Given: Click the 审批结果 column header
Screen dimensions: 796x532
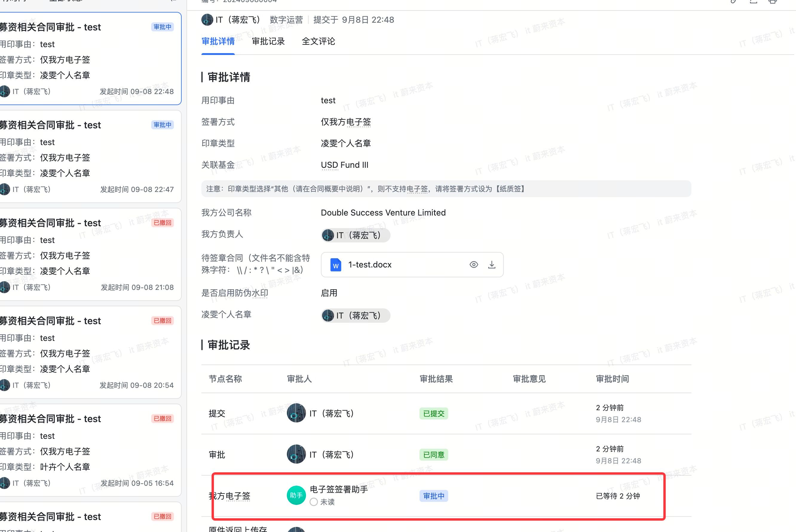Looking at the screenshot, I should (x=436, y=379).
